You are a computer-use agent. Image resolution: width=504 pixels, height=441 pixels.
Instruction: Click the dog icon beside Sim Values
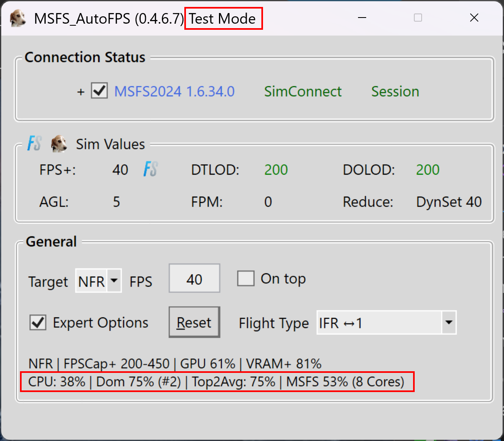coord(59,144)
